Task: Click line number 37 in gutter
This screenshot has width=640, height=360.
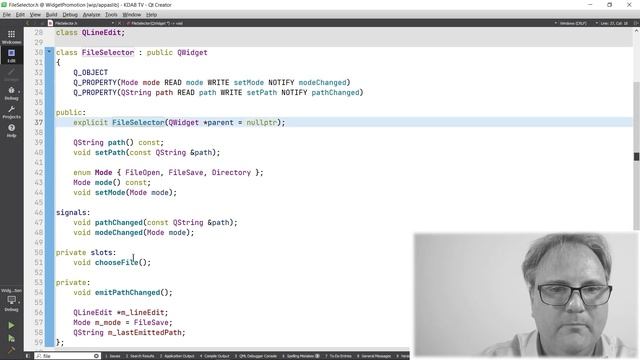Action: pyautogui.click(x=38, y=122)
